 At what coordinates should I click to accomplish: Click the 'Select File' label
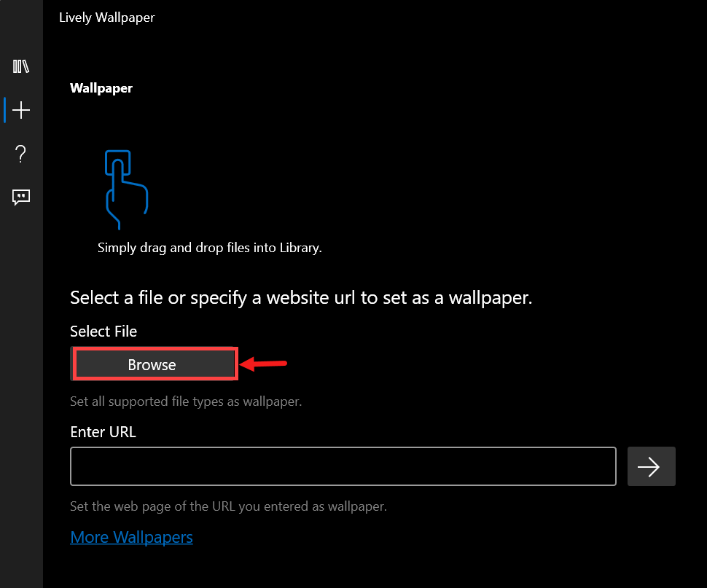coord(103,332)
